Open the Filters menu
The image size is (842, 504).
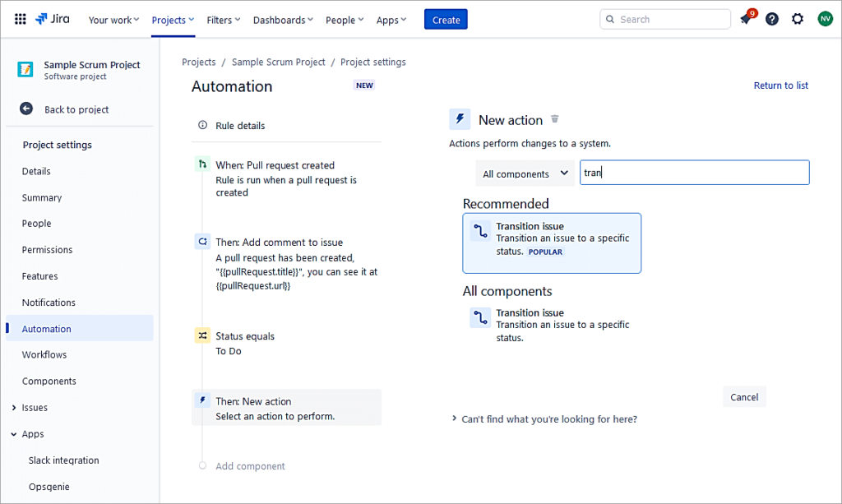tap(224, 20)
